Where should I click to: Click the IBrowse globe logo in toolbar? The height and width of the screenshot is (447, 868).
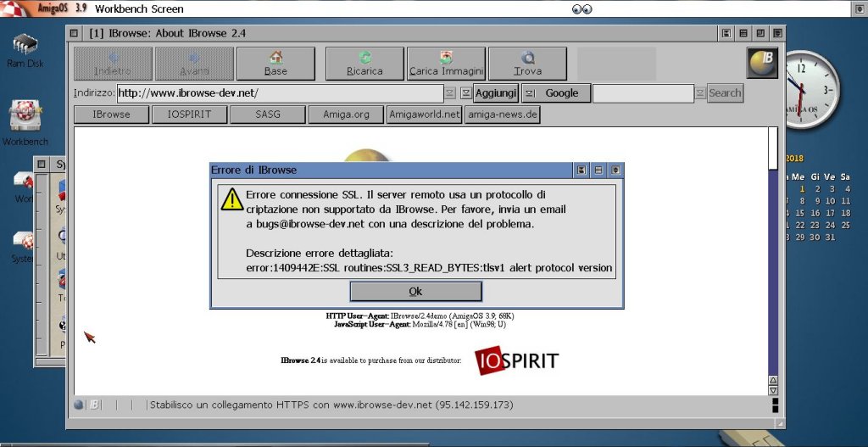pos(762,64)
